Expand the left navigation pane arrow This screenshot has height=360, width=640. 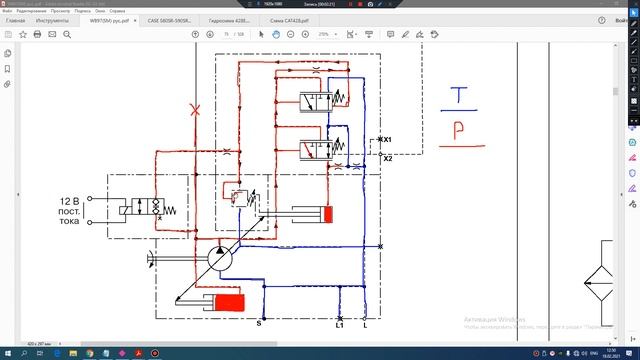pos(18,195)
